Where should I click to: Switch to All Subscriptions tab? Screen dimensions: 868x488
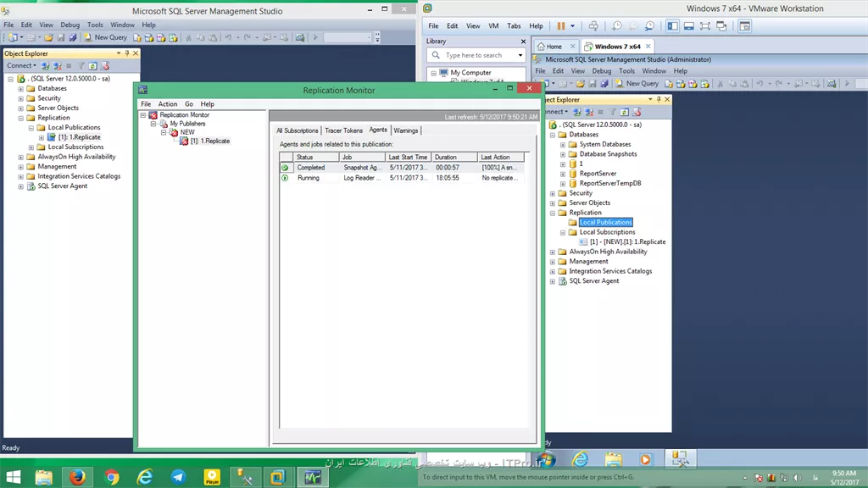tap(298, 130)
